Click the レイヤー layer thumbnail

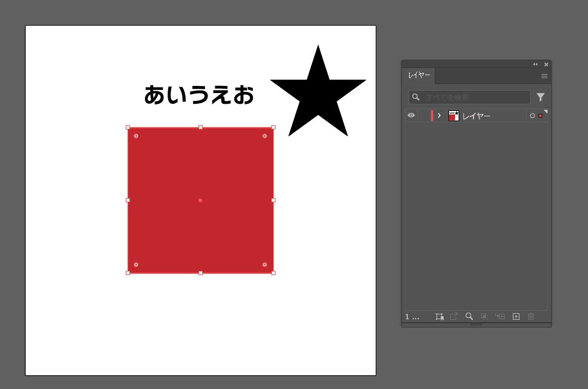[x=454, y=116]
